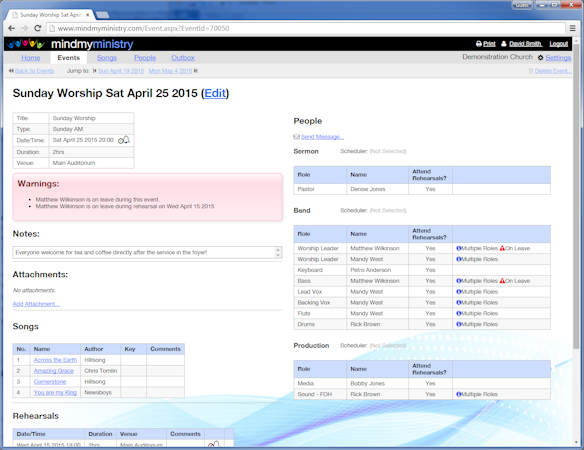
Task: Click the browser reload icon
Action: [38, 28]
